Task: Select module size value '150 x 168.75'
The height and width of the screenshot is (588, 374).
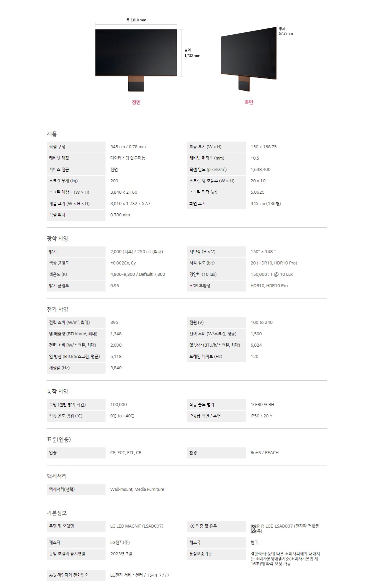Action: (x=263, y=147)
